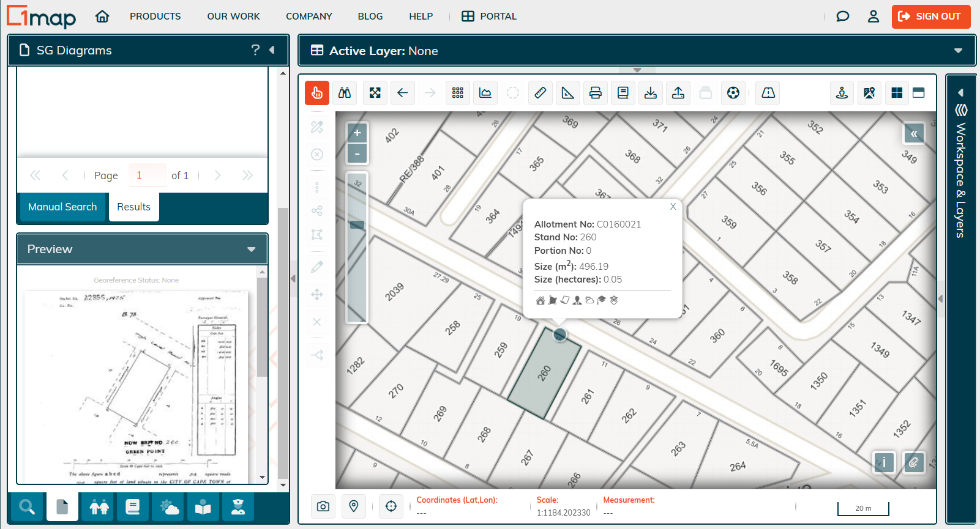The image size is (980, 529).
Task: Zoom out on the map
Action: (x=357, y=154)
